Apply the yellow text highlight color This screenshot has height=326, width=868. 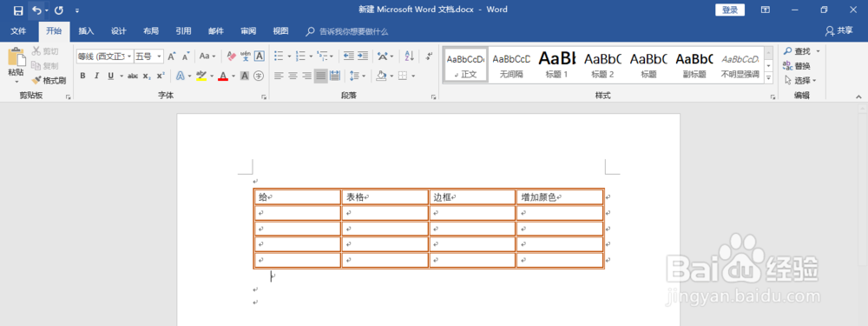(x=201, y=76)
